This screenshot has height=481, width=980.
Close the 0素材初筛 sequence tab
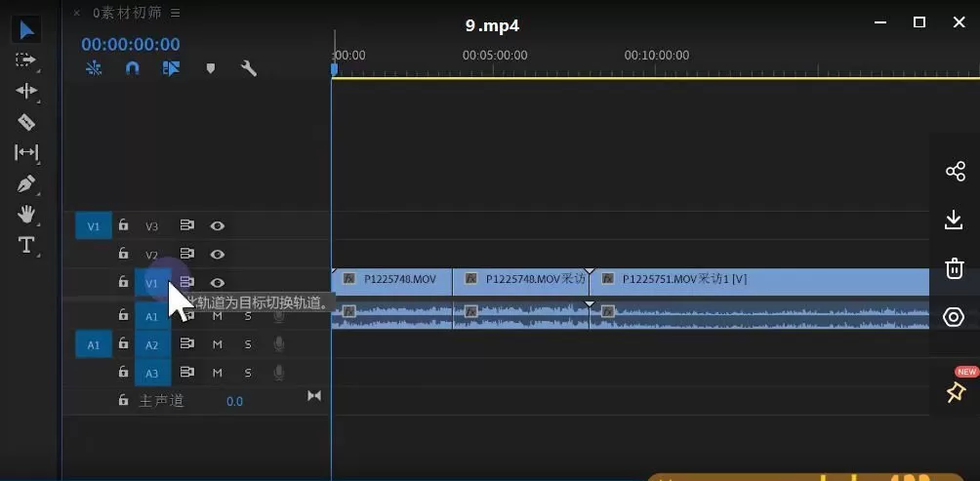pos(77,13)
